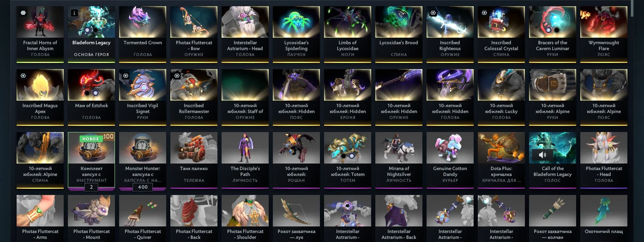The image size is (644, 242).
Task: Click the info icon on Bladeform Legacy
Action: pos(74,13)
